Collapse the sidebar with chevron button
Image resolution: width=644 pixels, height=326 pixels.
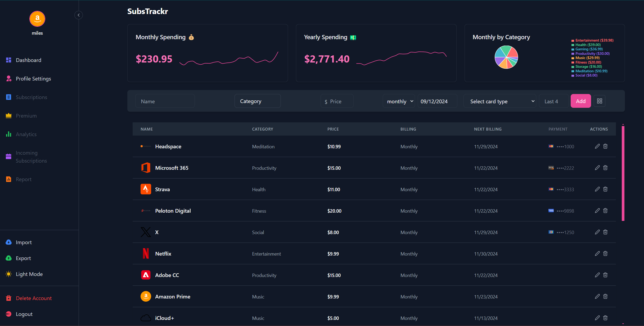pos(79,15)
